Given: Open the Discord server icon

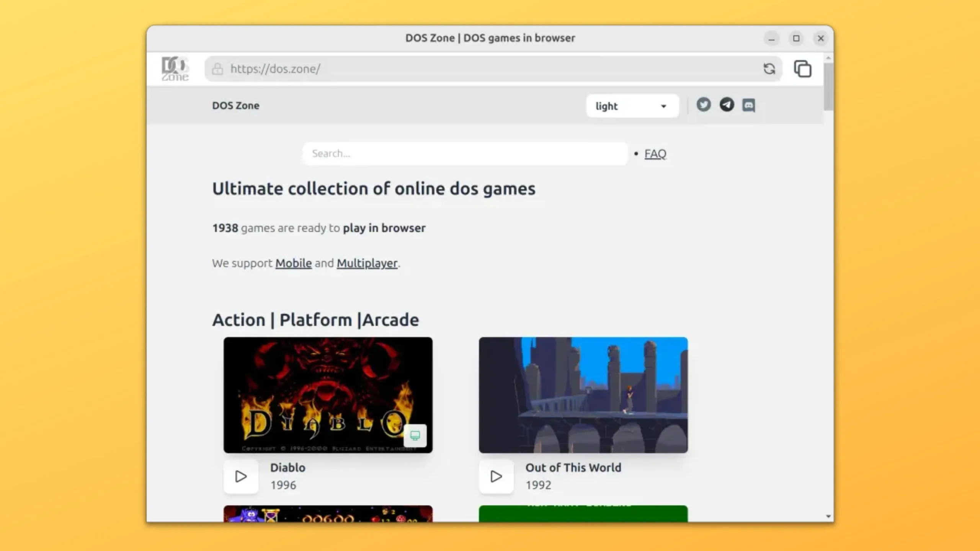Looking at the screenshot, I should 749,105.
